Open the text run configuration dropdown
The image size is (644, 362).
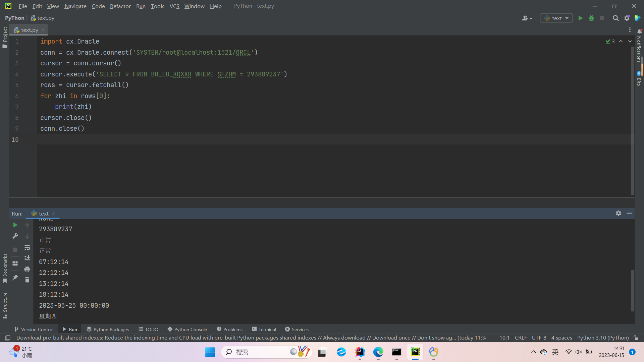(556, 18)
